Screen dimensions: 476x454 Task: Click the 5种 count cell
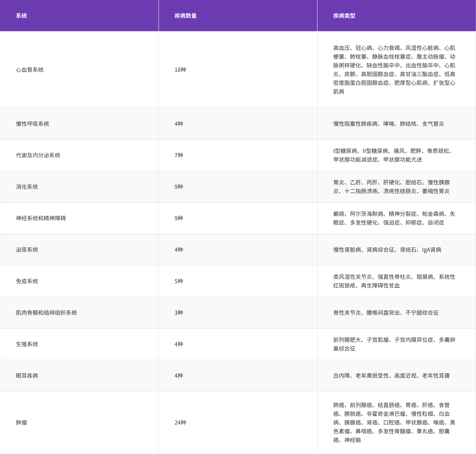(179, 281)
